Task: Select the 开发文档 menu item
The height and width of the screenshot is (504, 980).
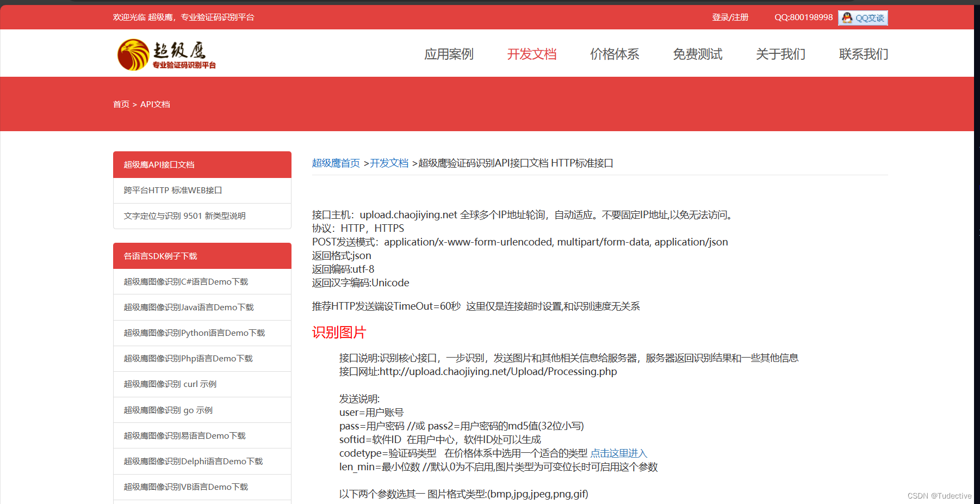Action: (x=532, y=54)
